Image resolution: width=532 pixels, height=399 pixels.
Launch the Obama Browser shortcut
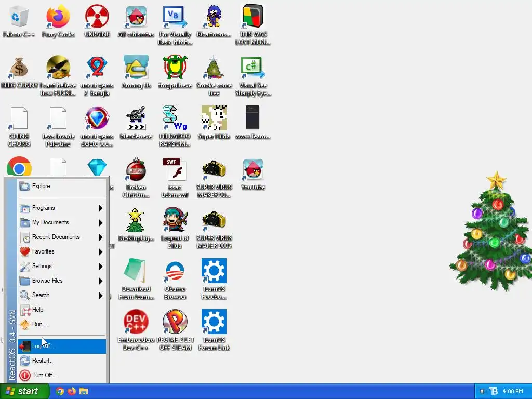coord(175,280)
